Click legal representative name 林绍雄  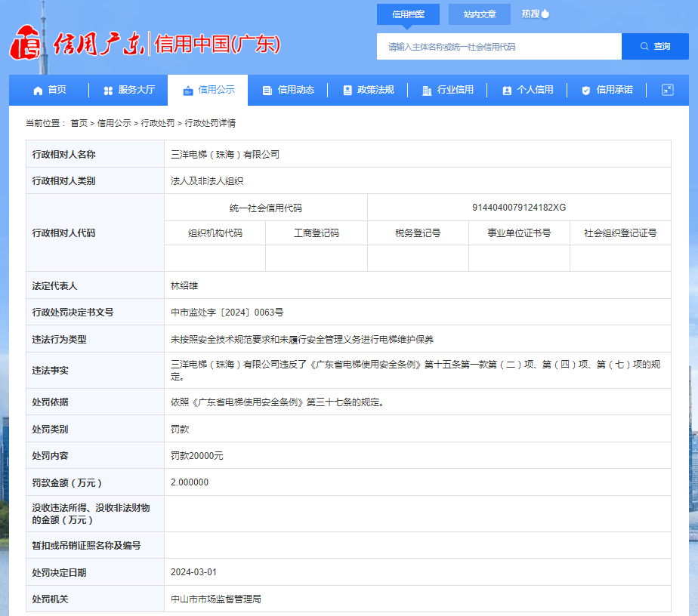click(184, 285)
